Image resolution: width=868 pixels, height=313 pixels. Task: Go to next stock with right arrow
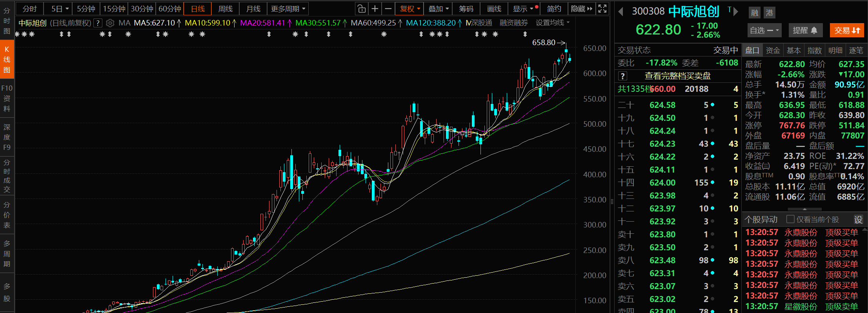pos(736,12)
